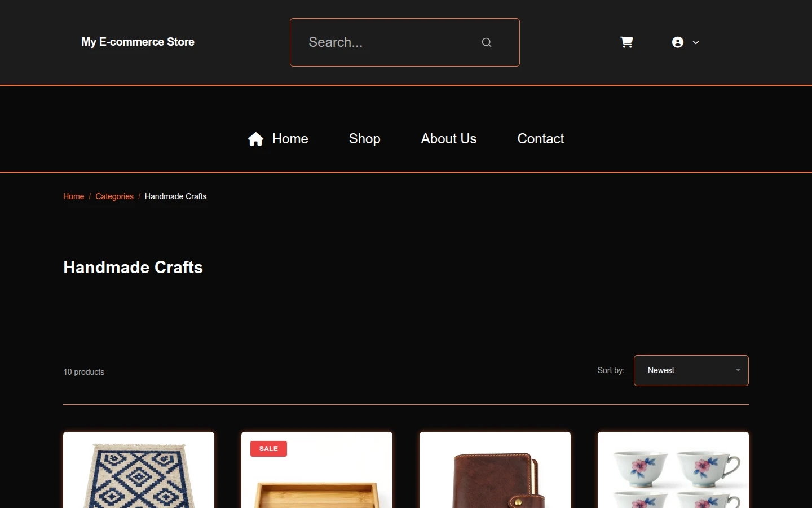This screenshot has width=812, height=508.
Task: Open the About Us page
Action: click(x=449, y=139)
